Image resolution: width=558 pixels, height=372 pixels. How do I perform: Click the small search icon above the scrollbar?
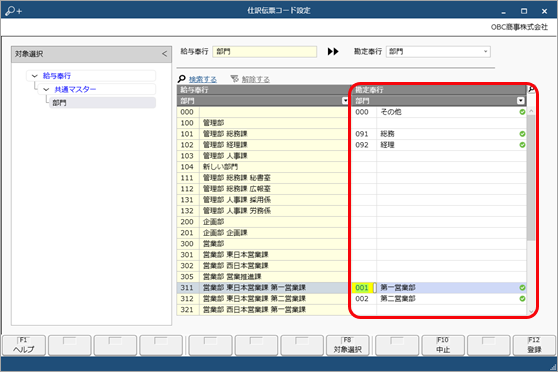tap(531, 89)
